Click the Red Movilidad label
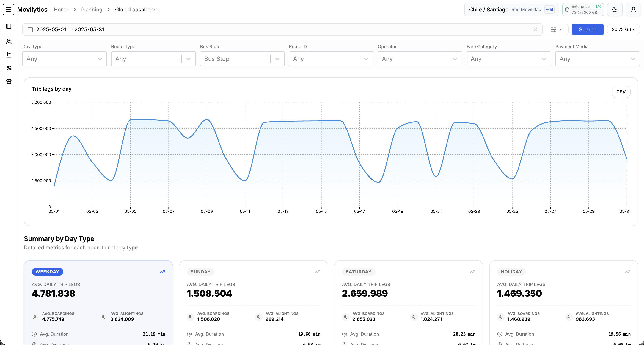This screenshot has width=644, height=345. tap(526, 10)
